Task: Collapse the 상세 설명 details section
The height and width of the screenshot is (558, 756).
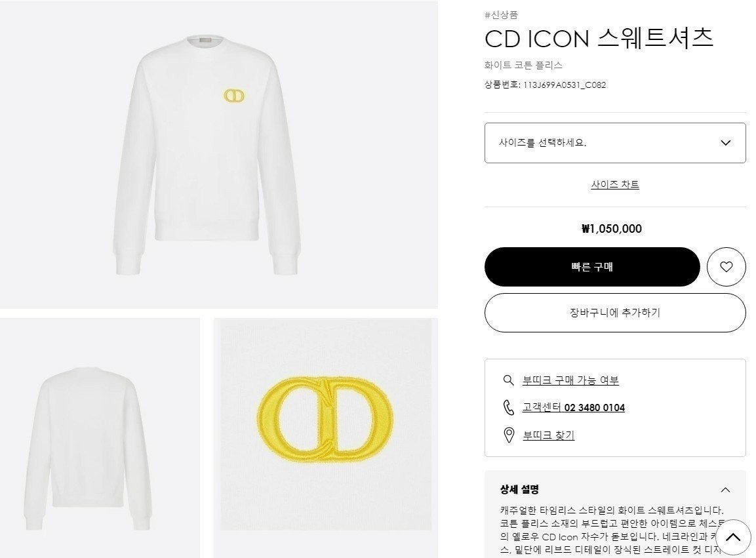Action: tap(725, 490)
